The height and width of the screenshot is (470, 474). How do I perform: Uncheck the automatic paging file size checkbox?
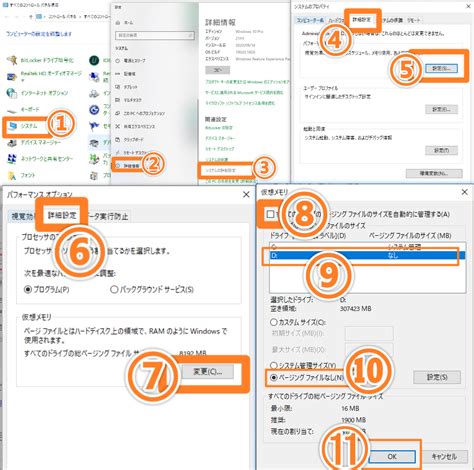[x=271, y=214]
